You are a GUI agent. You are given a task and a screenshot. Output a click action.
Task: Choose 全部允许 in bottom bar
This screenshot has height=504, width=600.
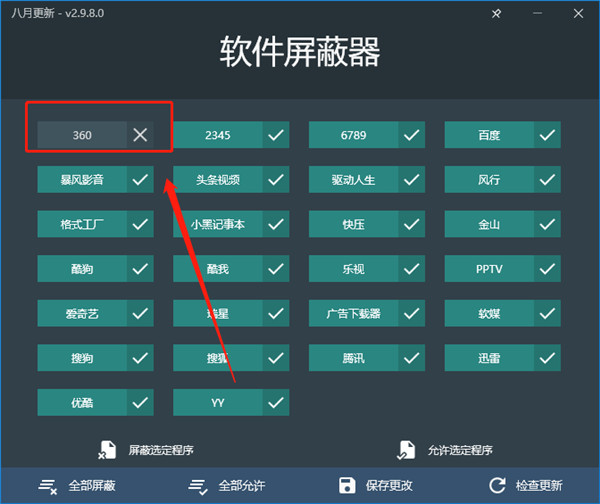tap(241, 486)
